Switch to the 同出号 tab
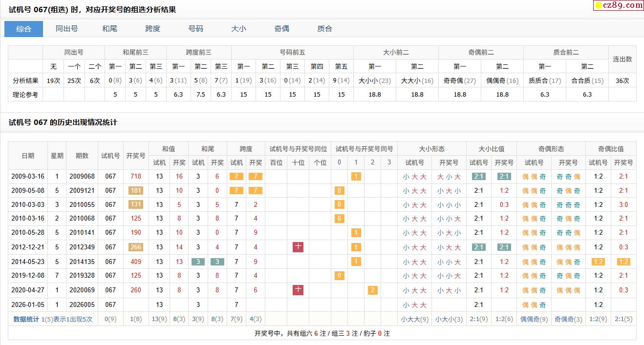The height and width of the screenshot is (345, 644). click(x=66, y=29)
